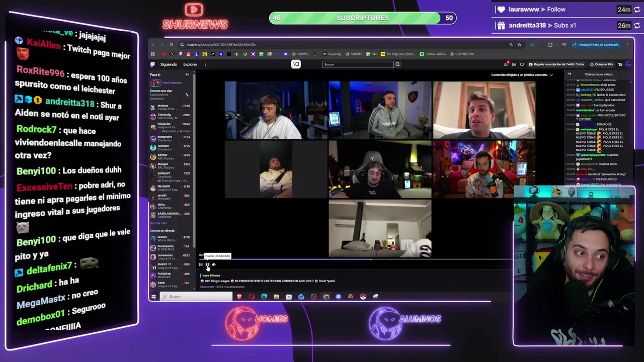644x362 pixels.
Task: Click the Comprar Bits button
Action: tap(601, 64)
